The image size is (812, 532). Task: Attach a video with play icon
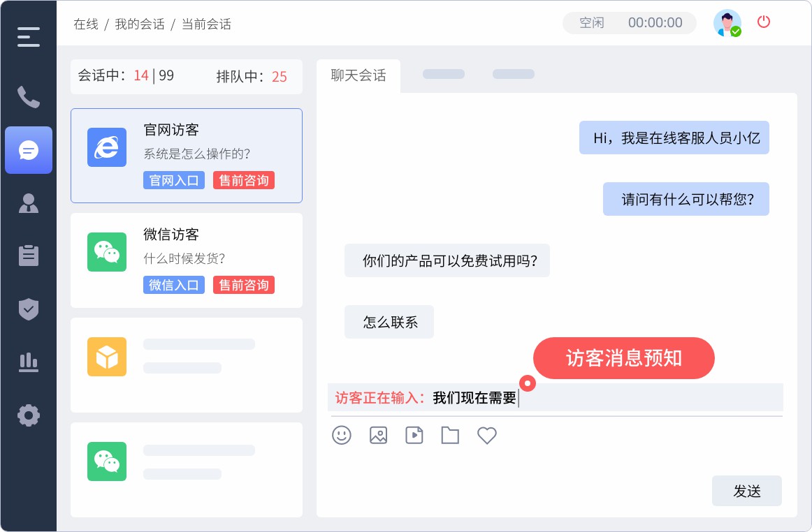[414, 436]
